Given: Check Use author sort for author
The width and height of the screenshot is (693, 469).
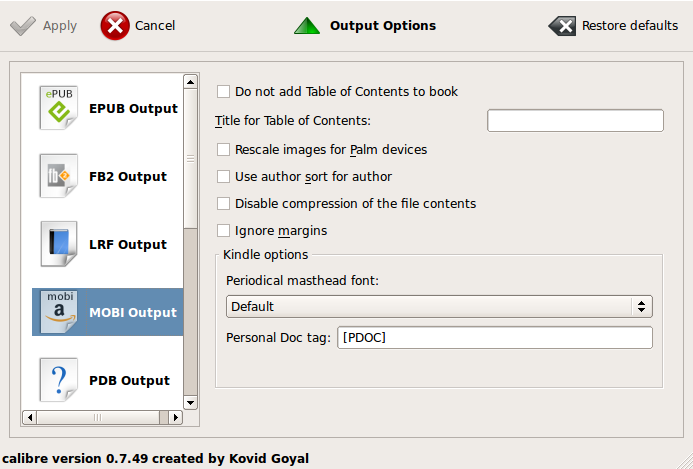Looking at the screenshot, I should pos(223,177).
